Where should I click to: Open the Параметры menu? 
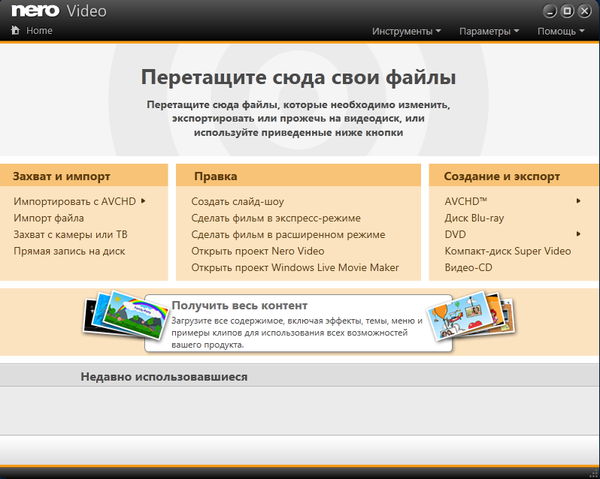click(488, 31)
